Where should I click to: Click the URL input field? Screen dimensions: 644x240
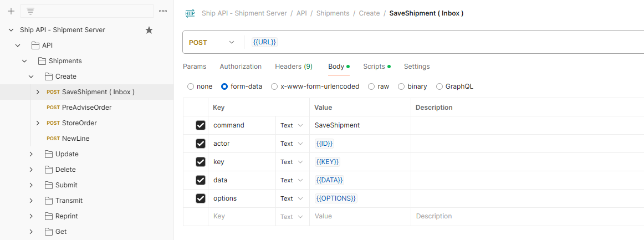click(443, 43)
